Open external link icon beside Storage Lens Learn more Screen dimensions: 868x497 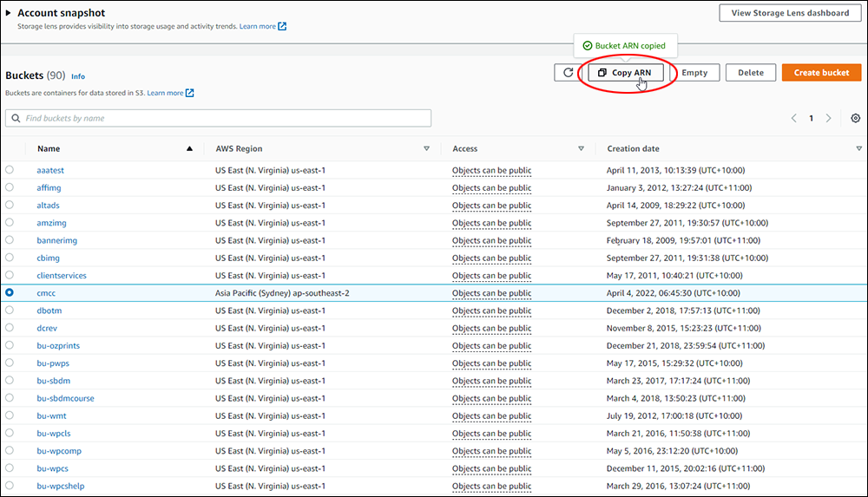click(282, 26)
